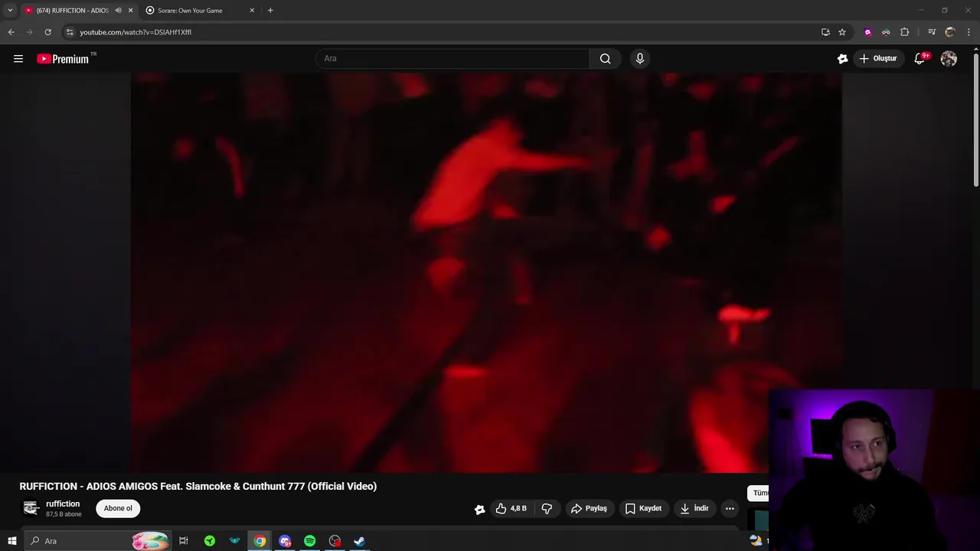Open Chrome profile avatar
Viewport: 980px width, 551px height.
(950, 32)
